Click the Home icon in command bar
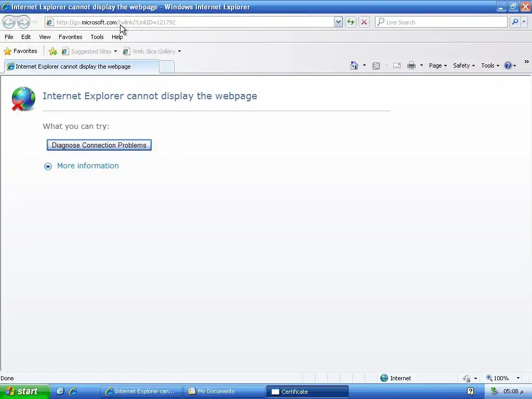The width and height of the screenshot is (532, 399). point(354,65)
